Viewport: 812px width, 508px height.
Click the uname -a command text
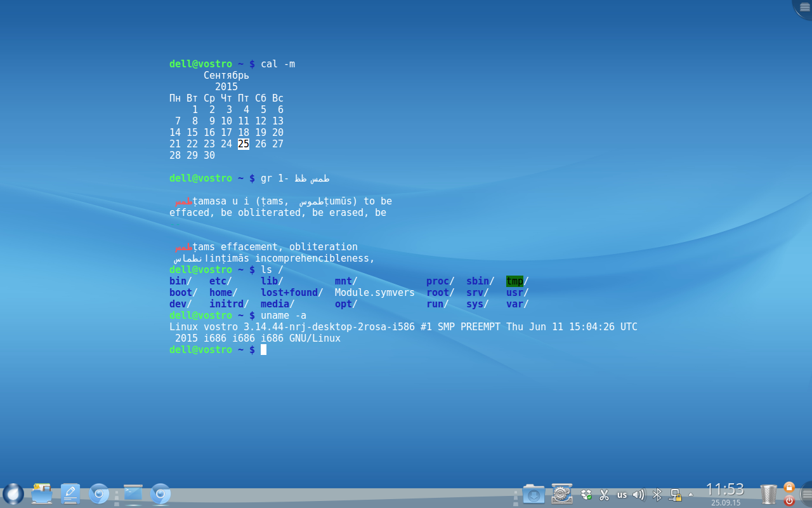tap(284, 316)
